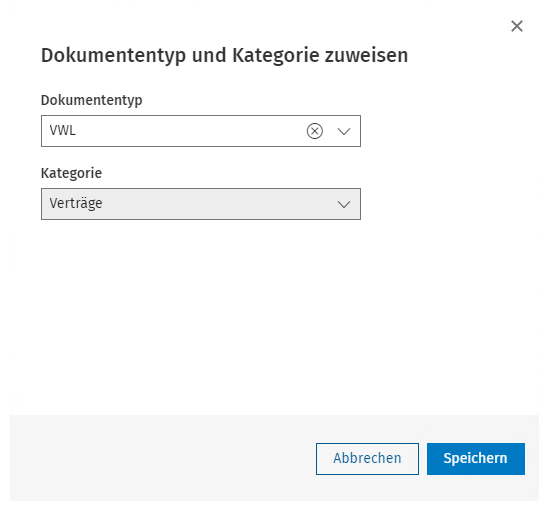Image resolution: width=550 pixels, height=511 pixels.
Task: Click the VWL text in Dokumententyp box
Action: (x=62, y=130)
